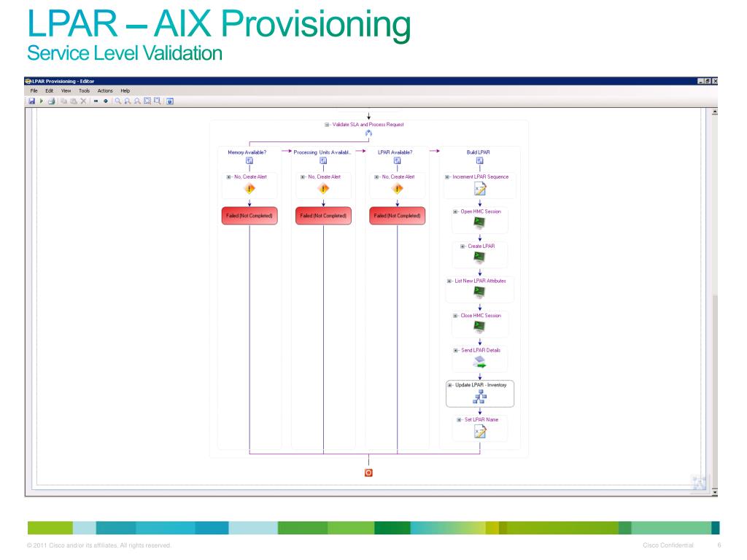The image size is (747, 560).
Task: Click the vertical scrollbar down arrow
Action: click(714, 491)
